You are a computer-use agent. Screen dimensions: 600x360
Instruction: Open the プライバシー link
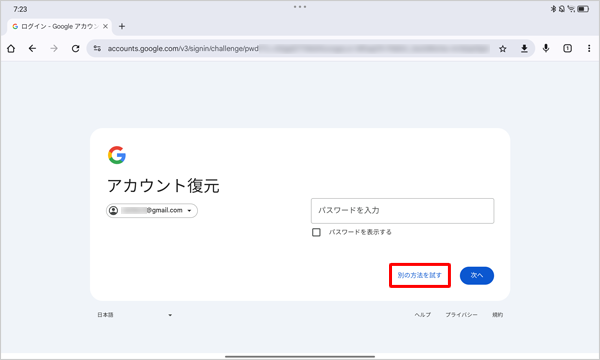pyautogui.click(x=461, y=315)
